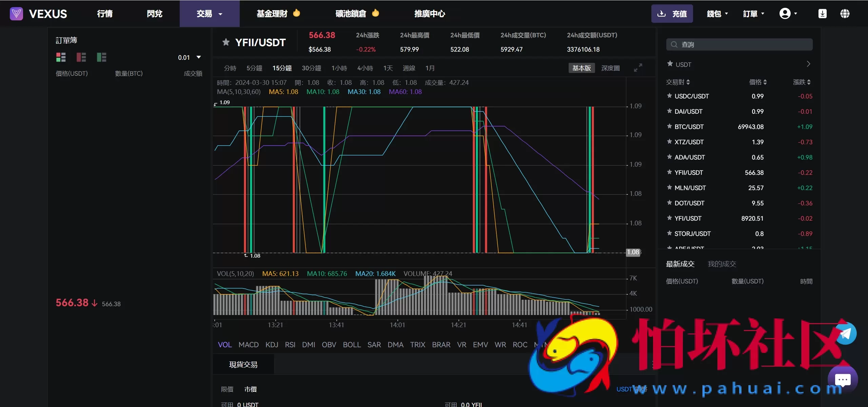Open the chat support bubble icon
This screenshot has height=407, width=868.
(x=843, y=380)
